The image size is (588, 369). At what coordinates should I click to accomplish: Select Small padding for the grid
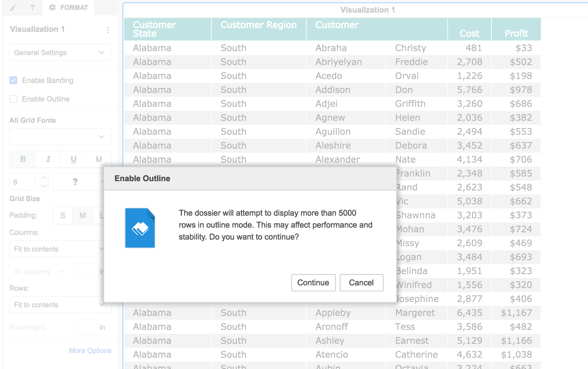pos(62,215)
